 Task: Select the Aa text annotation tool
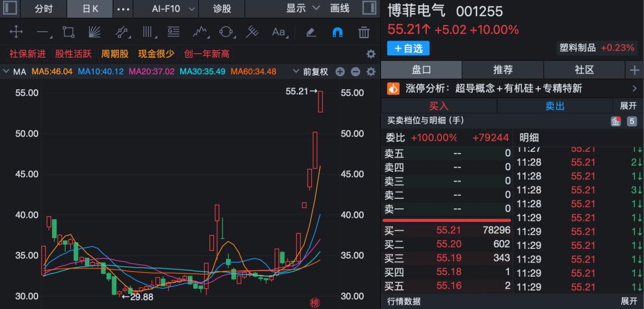point(278,32)
